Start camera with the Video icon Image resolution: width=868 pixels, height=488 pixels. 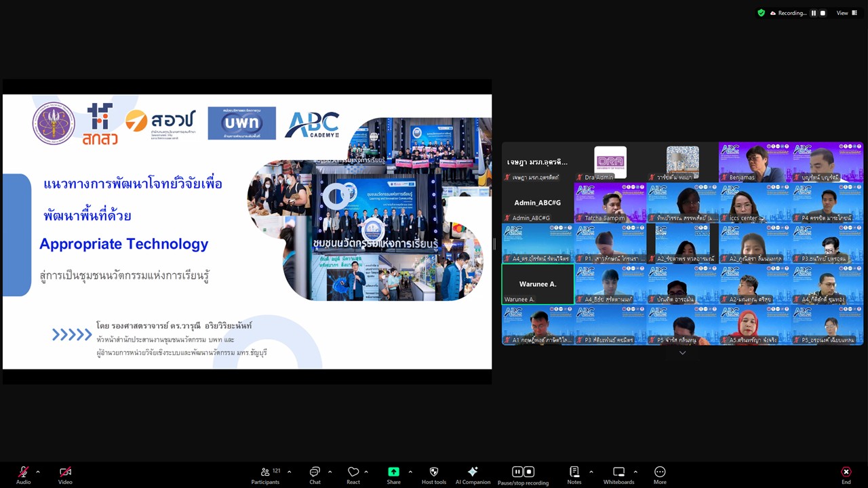coord(65,472)
